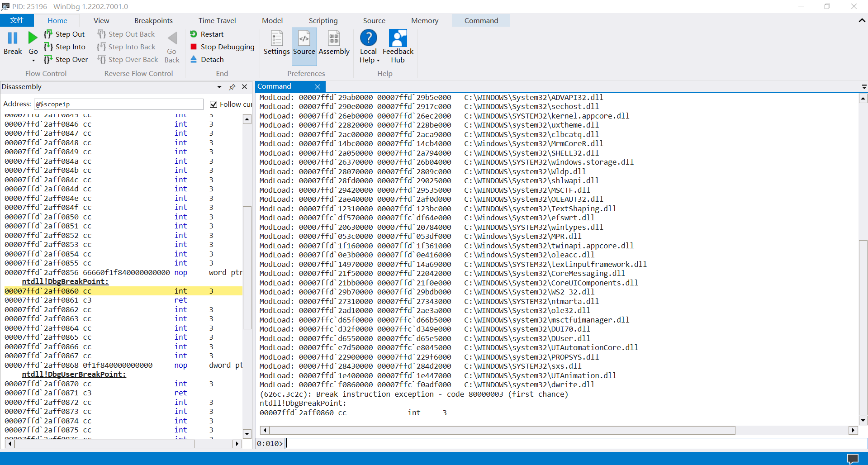Click the green Go play icon

(x=33, y=38)
